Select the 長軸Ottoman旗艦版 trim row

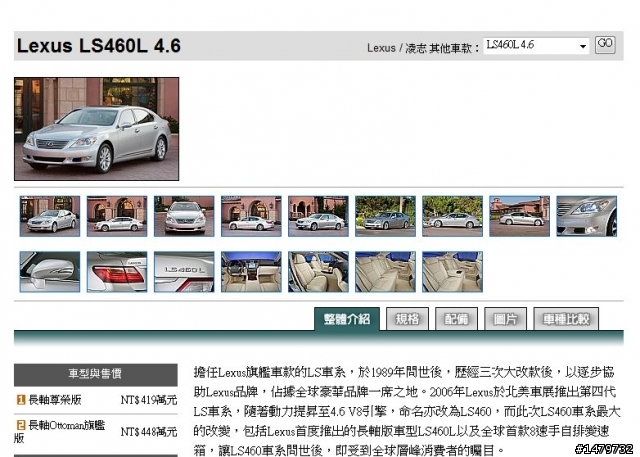click(96, 432)
